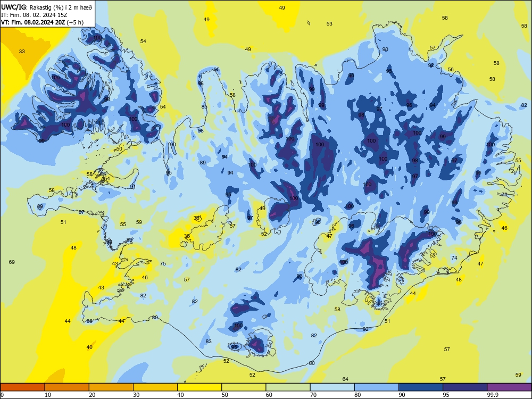This screenshot has width=532, height=399.
Task: Click the humidity value '64' on the map
Action: coord(345,379)
